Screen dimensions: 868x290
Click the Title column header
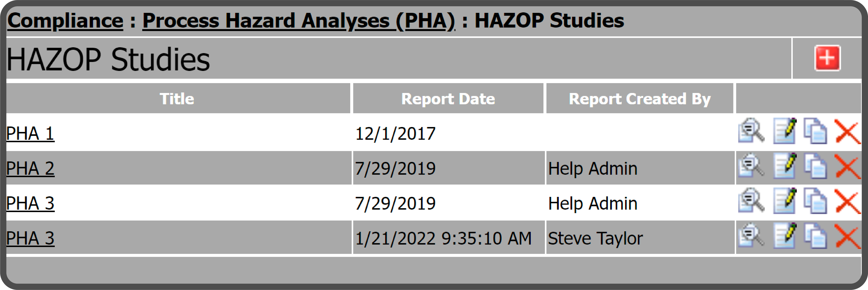[177, 98]
